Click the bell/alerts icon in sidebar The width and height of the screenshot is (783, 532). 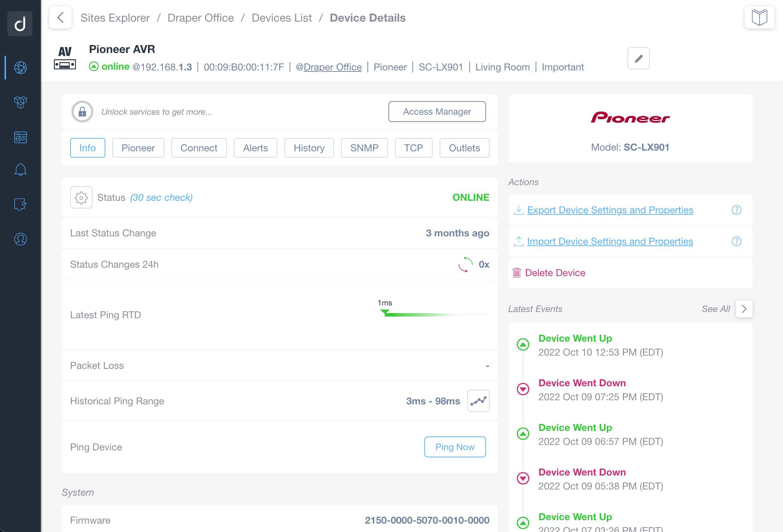pos(20,169)
